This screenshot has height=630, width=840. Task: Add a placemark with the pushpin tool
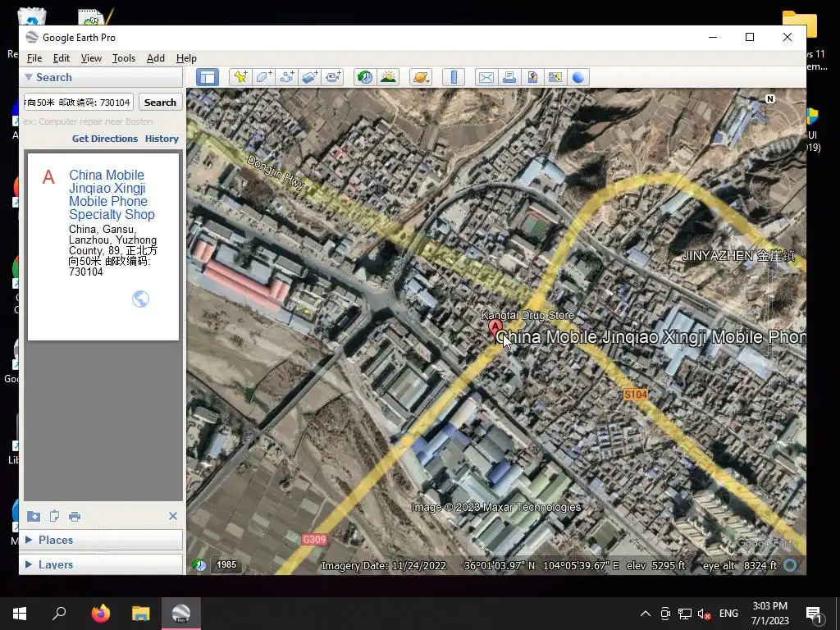240,77
